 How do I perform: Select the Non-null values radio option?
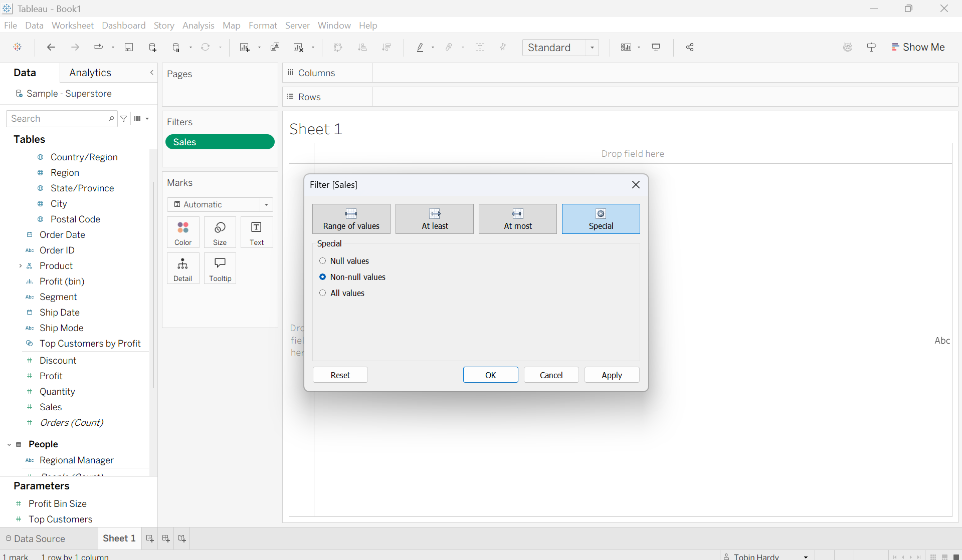(x=323, y=277)
